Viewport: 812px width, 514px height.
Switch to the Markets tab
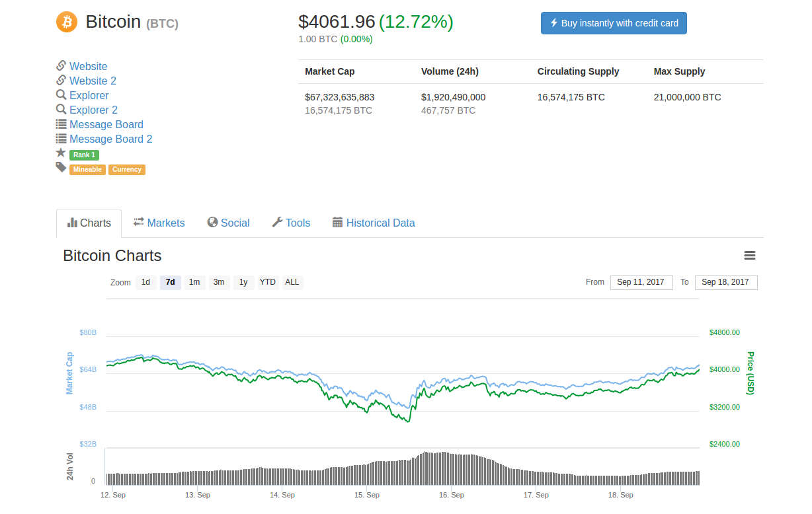(159, 223)
